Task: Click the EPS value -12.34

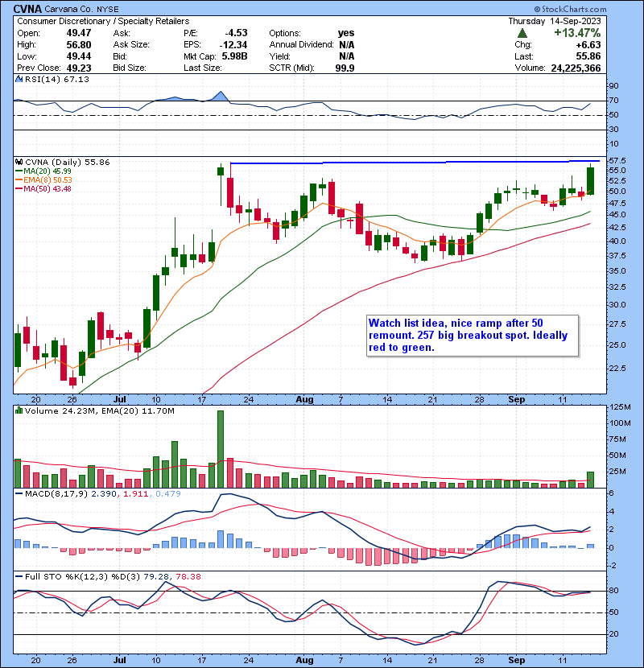Action: pos(233,45)
